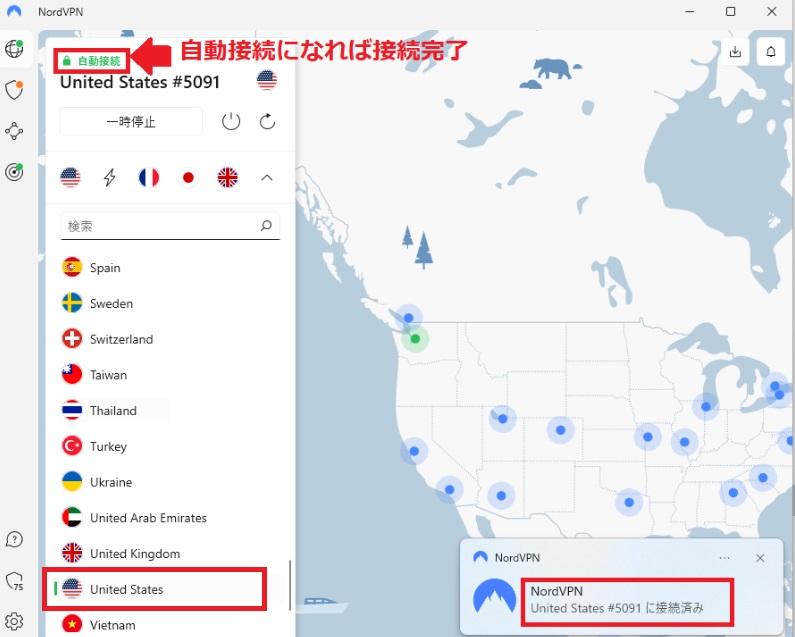795x637 pixels.
Task: Click the 検索 search field
Action: [x=170, y=226]
